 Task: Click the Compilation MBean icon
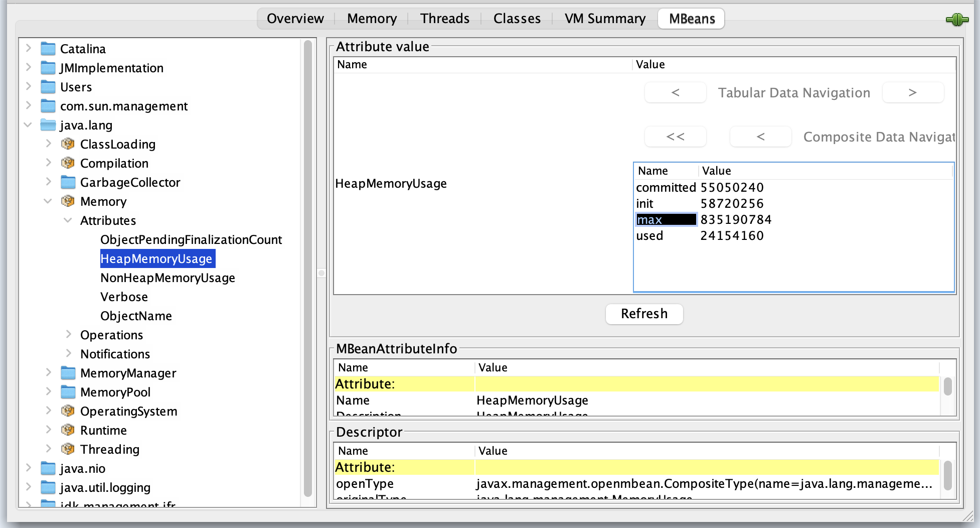click(68, 164)
